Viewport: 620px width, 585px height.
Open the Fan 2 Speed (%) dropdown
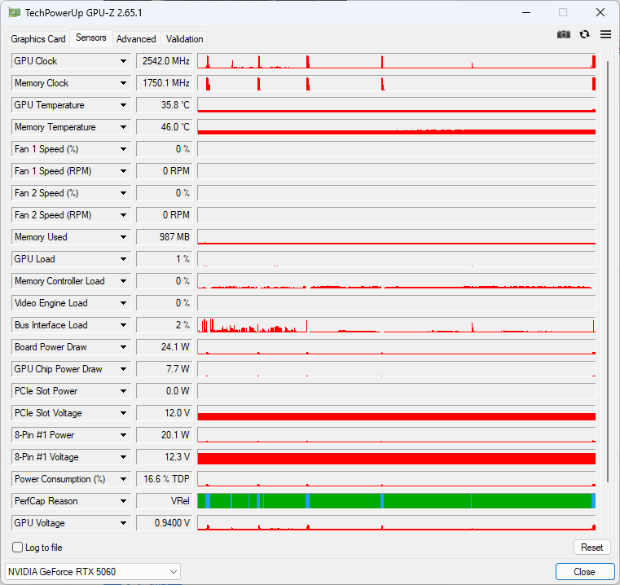click(x=123, y=193)
